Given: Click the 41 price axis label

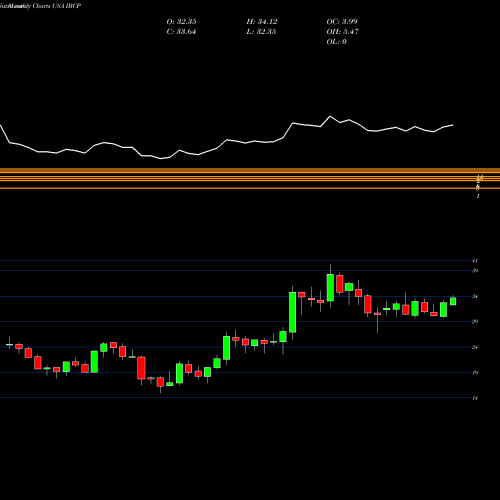Looking at the screenshot, I should (x=475, y=261).
